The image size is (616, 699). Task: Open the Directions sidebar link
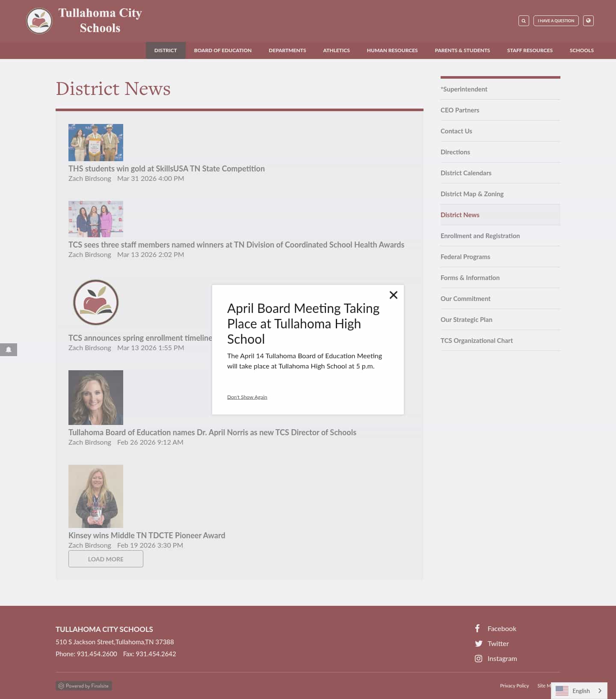[500, 152]
